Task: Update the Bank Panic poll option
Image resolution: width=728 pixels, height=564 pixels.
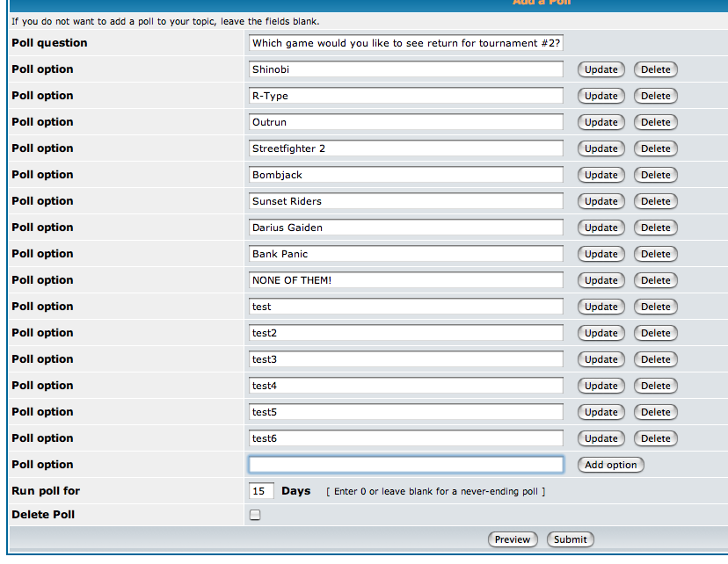Action: click(x=601, y=254)
